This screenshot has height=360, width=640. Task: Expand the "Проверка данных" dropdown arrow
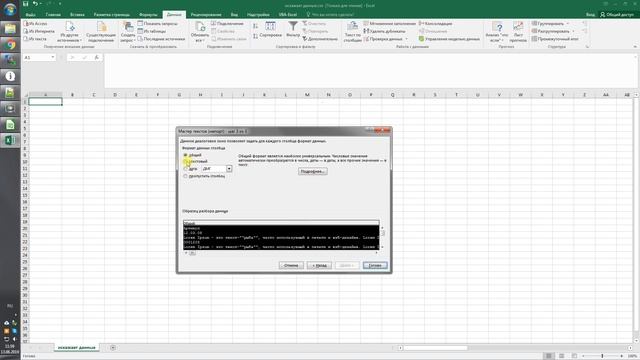pyautogui.click(x=407, y=39)
